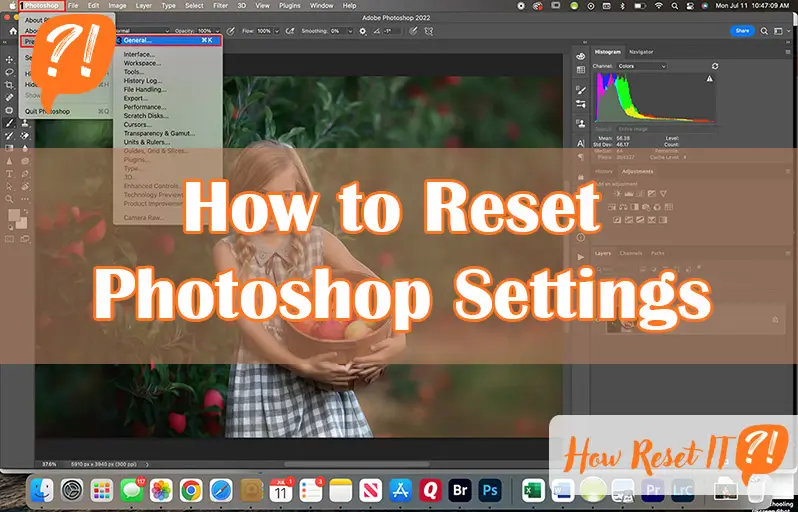798x512 pixels.
Task: Open the Window menu
Action: (x=321, y=6)
